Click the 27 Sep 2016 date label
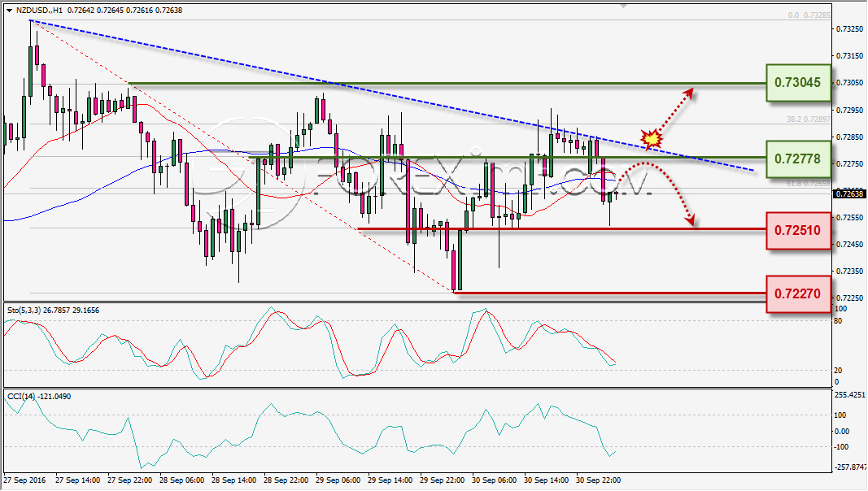The width and height of the screenshot is (868, 491). coord(25,480)
